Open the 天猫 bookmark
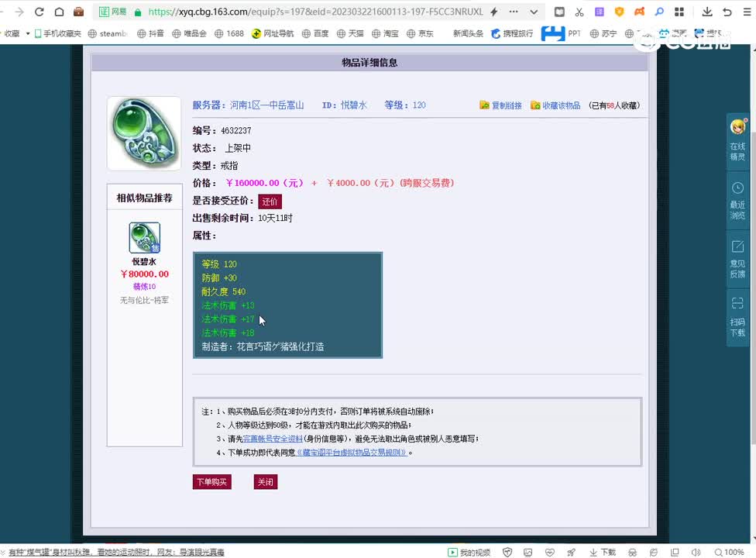Screen dimensions: 756x558 pos(350,33)
